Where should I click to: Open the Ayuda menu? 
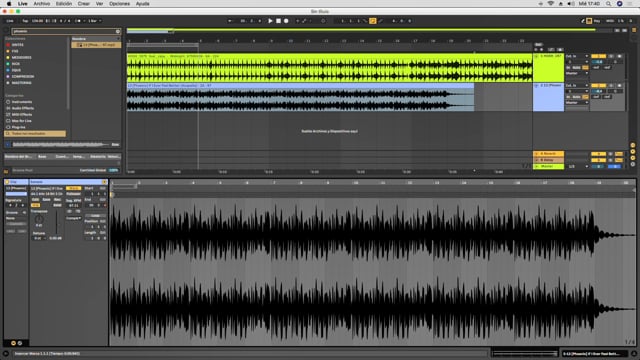(142, 4)
